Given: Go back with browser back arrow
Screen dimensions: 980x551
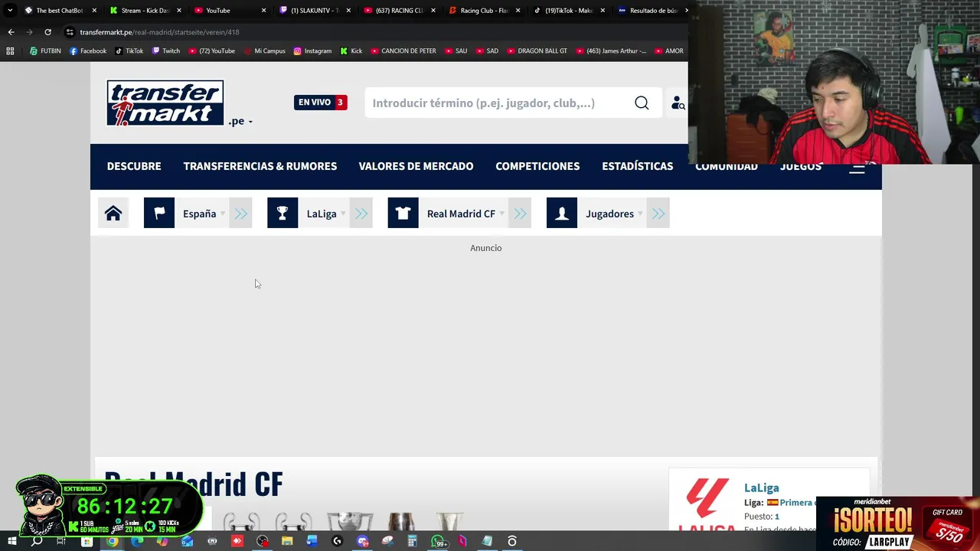Looking at the screenshot, I should click(11, 32).
